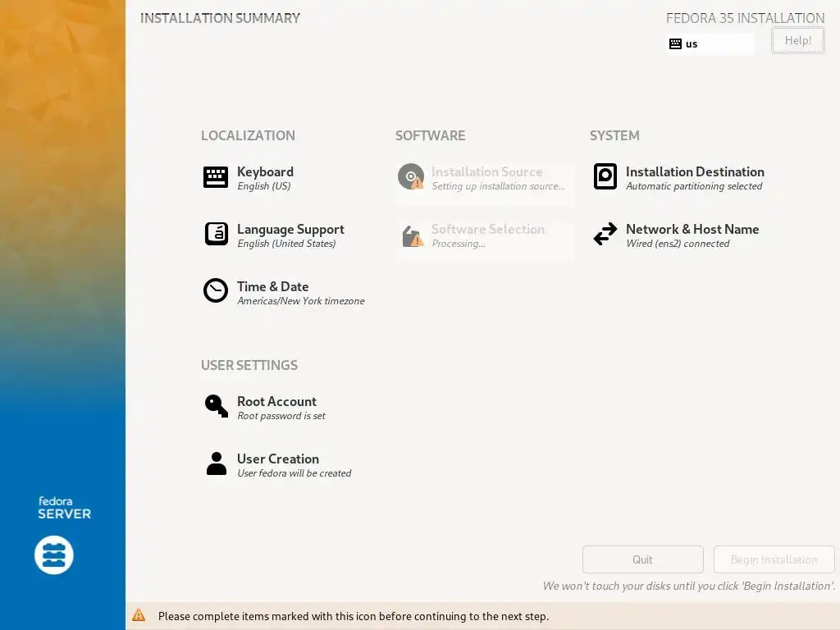The height and width of the screenshot is (630, 840).
Task: Click 'Wired (ens2) connected' status text
Action: pyautogui.click(x=678, y=243)
